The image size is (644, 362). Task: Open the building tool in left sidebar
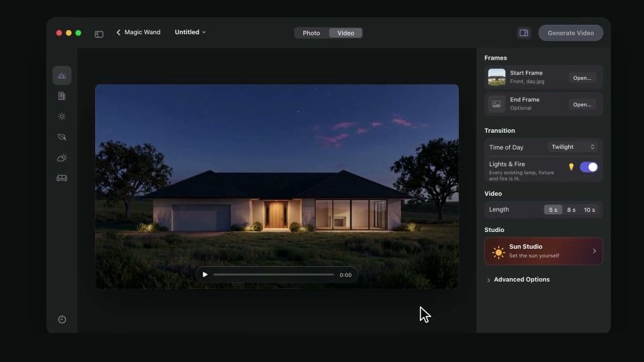[x=62, y=96]
